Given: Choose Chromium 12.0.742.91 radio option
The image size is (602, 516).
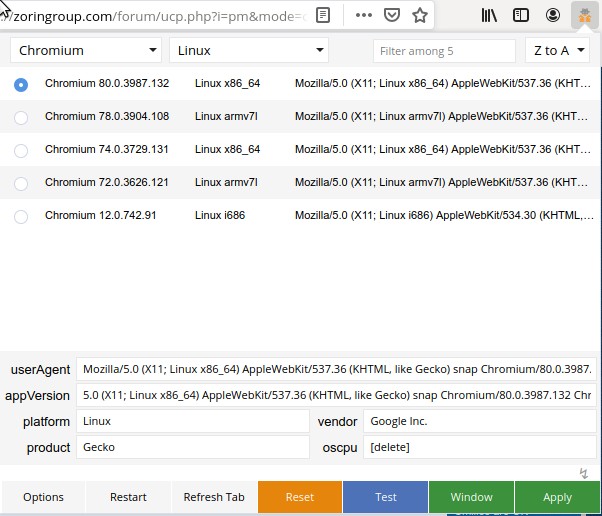Looking at the screenshot, I should click(x=21, y=216).
